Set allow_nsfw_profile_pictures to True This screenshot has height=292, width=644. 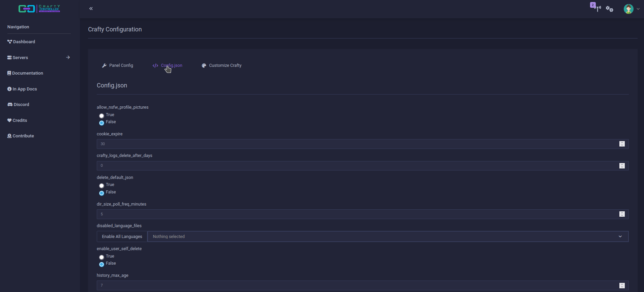(x=101, y=116)
